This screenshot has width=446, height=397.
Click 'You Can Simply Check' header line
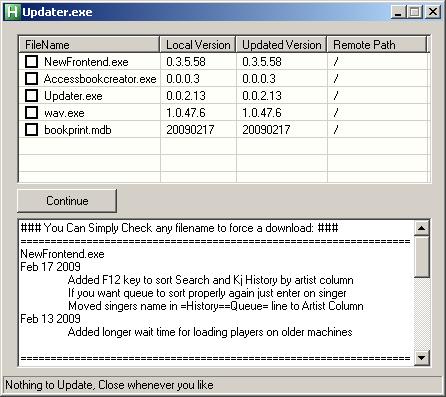point(179,228)
